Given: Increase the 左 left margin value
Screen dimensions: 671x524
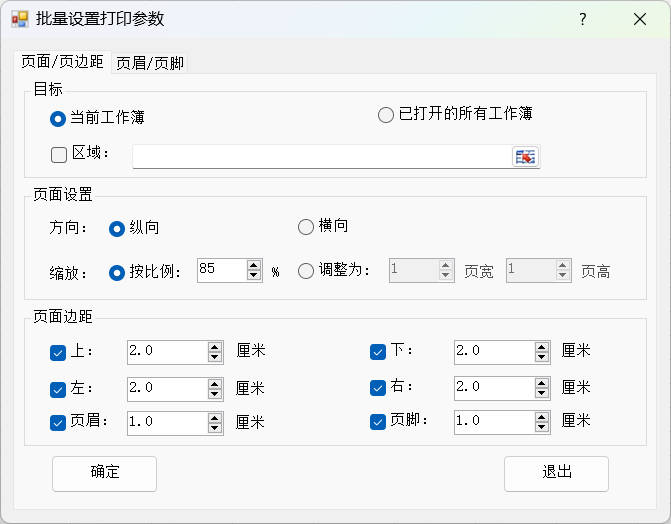Looking at the screenshot, I should point(214,382).
